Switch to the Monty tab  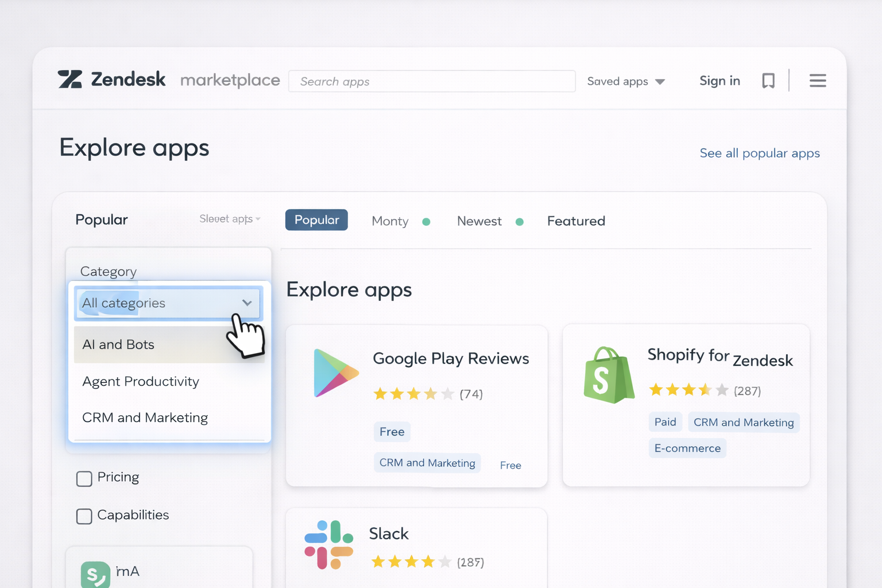click(390, 221)
